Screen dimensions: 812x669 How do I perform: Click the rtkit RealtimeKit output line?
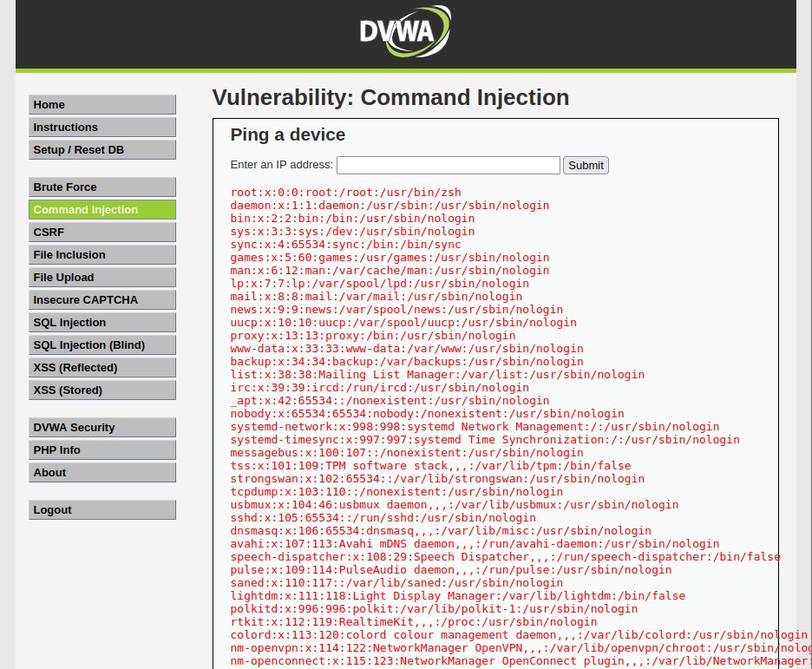click(x=414, y=622)
